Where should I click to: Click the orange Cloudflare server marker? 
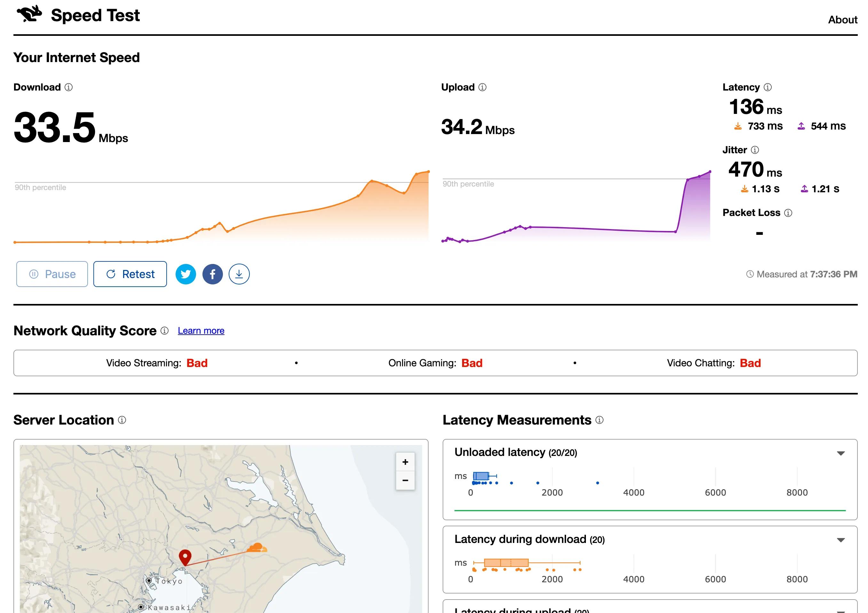tap(257, 547)
